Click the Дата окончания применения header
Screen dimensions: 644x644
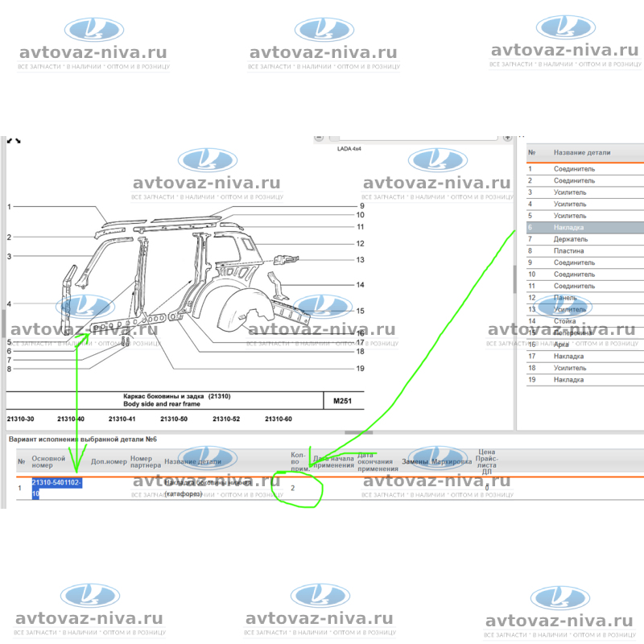[x=378, y=461]
